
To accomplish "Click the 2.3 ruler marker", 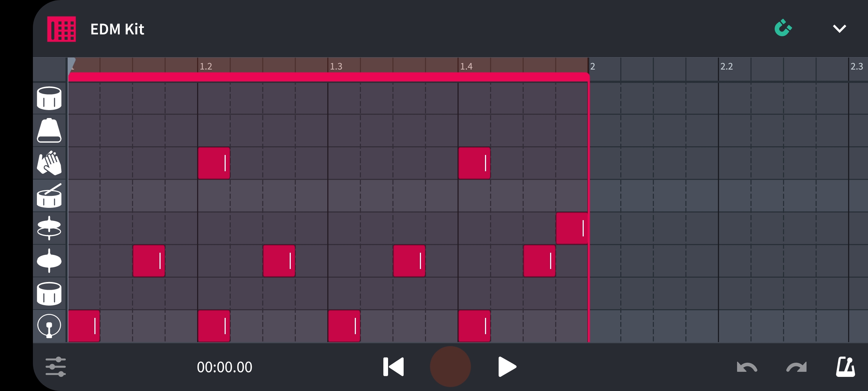I will click(x=857, y=66).
